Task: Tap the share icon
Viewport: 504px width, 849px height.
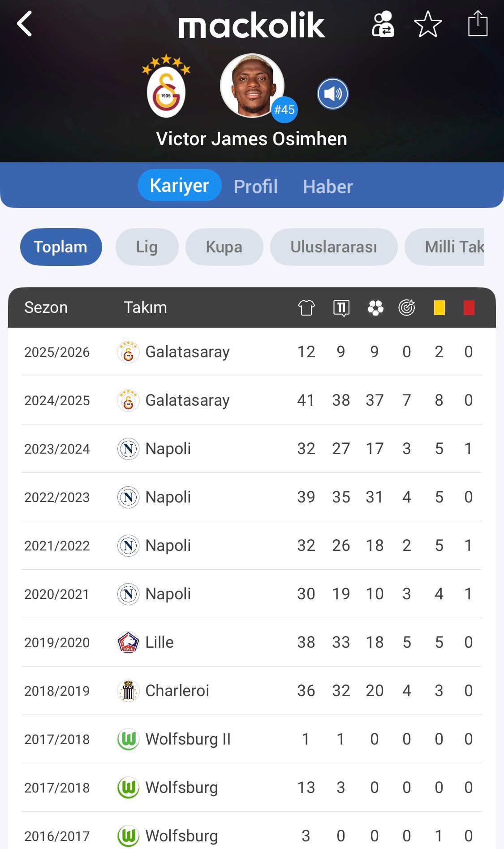Action: coord(478,23)
